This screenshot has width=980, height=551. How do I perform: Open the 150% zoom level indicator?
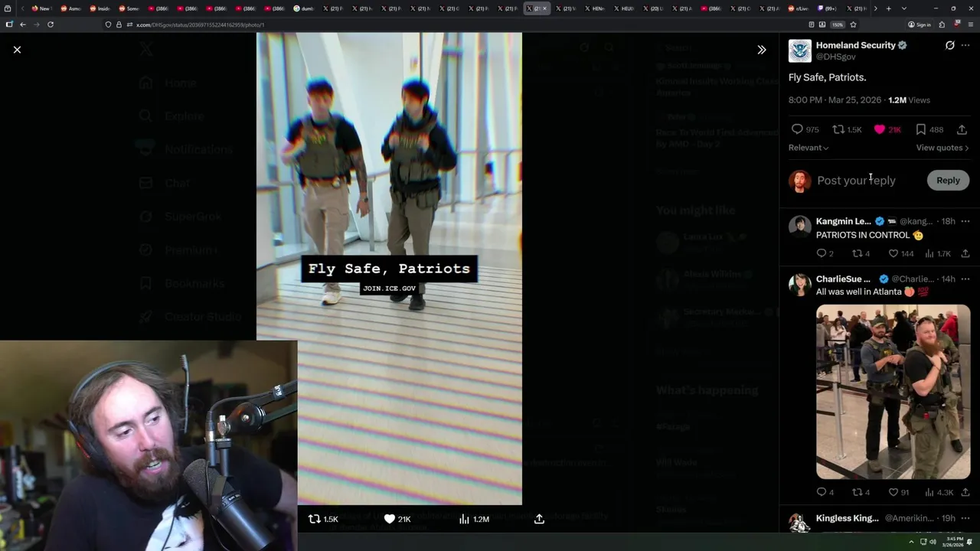(x=838, y=24)
